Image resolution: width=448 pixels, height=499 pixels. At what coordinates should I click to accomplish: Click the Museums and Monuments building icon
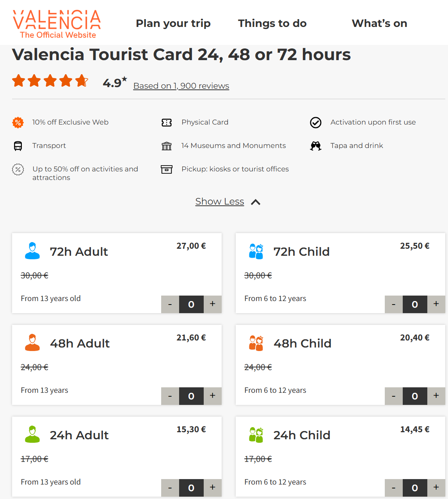pyautogui.click(x=167, y=146)
